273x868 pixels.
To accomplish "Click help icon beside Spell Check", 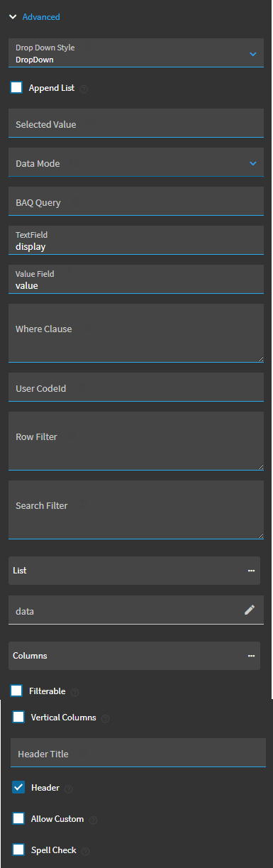I will pos(86,851).
